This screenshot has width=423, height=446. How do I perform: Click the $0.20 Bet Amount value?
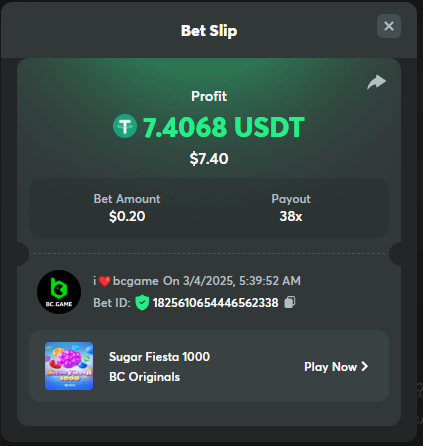tap(127, 217)
